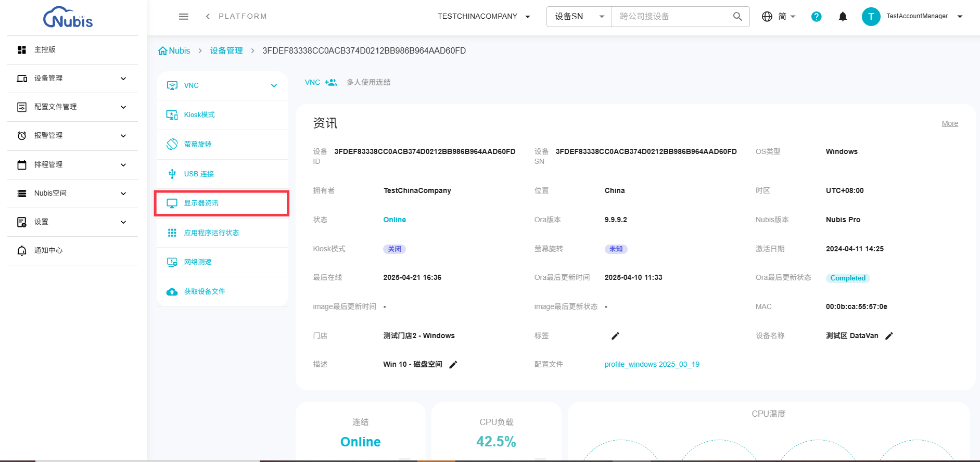This screenshot has height=462, width=980.
Task: Click the USB 连接 icon
Action: pos(172,174)
